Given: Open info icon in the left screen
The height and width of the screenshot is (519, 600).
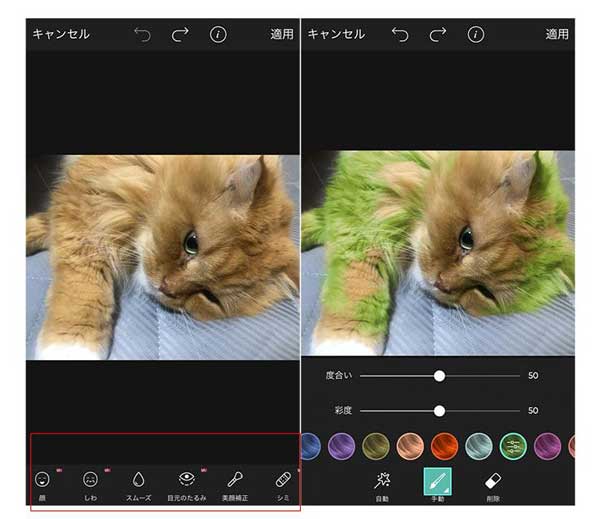Looking at the screenshot, I should [218, 34].
